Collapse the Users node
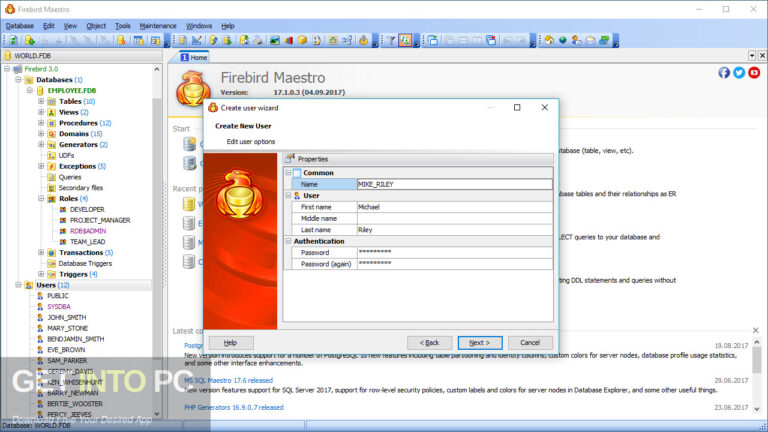 point(18,285)
